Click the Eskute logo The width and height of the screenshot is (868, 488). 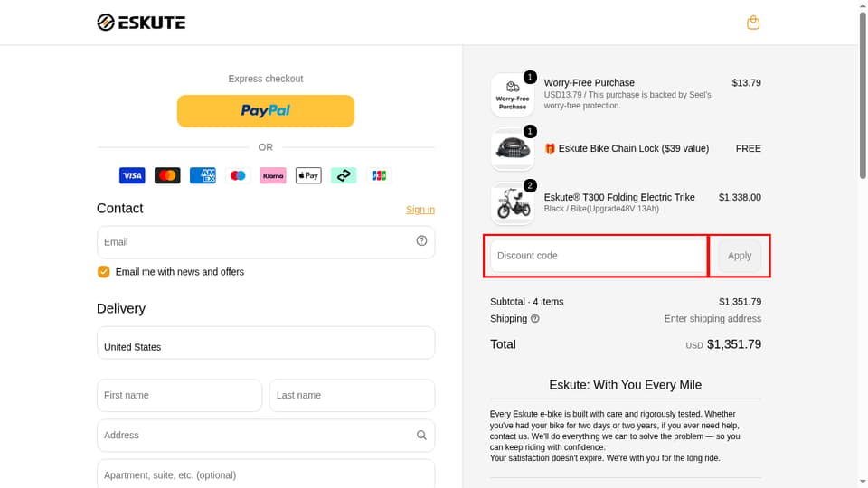pos(141,23)
